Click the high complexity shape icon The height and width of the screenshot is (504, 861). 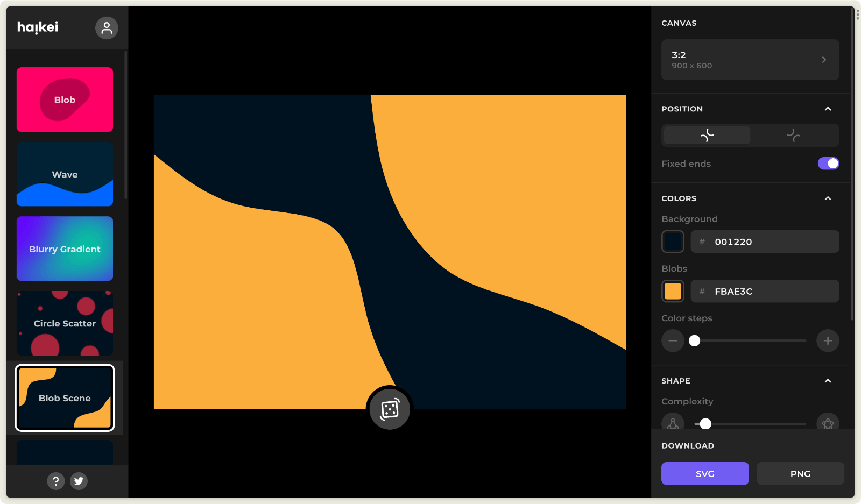pyautogui.click(x=828, y=423)
